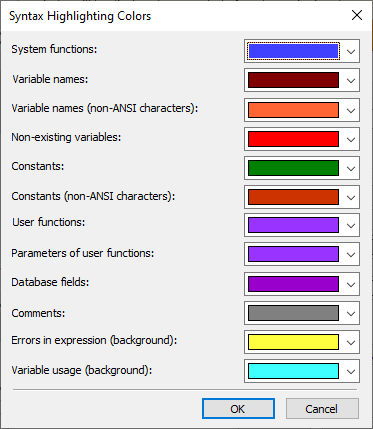Viewport: 373px width, 429px height.
Task: Open Errors in expression (background) dropdown arrow
Action: point(351,342)
